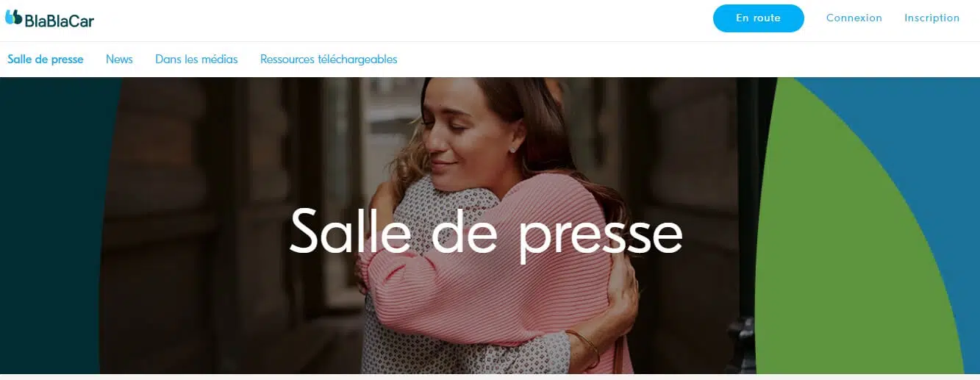Click the large Salle de presse banner heading
The width and height of the screenshot is (980, 380).
pos(486,231)
